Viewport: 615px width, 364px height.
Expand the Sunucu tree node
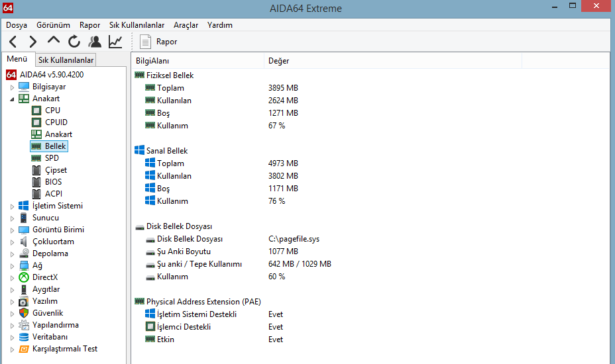click(12, 218)
